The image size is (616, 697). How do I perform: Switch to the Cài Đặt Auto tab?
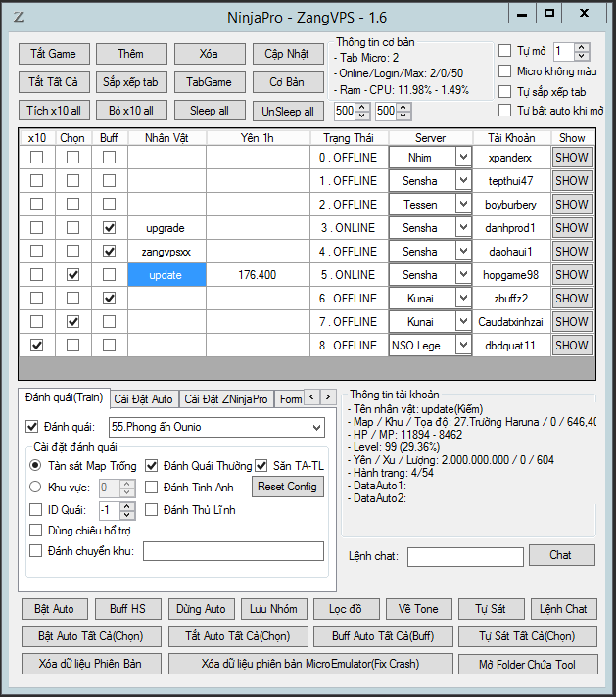pyautogui.click(x=143, y=398)
